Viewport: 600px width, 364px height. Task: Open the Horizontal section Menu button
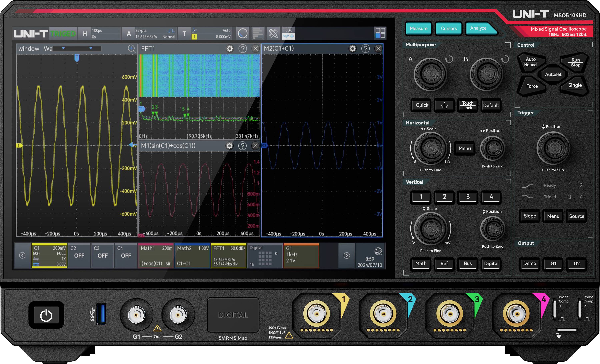(465, 149)
